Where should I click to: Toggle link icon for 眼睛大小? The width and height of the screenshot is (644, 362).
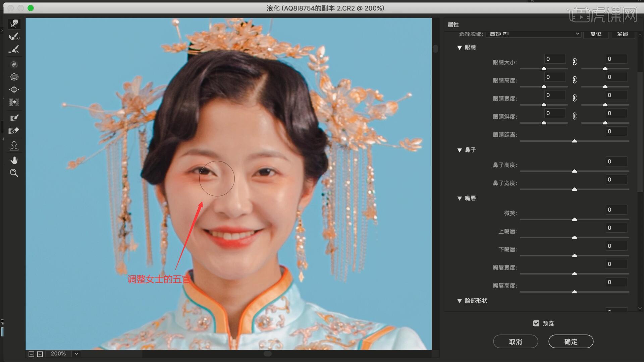(575, 62)
